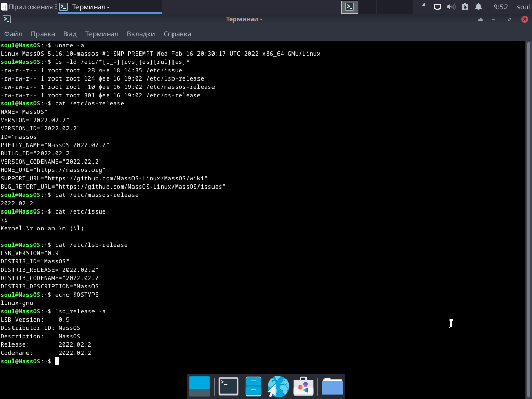Click the kernel version line "5.16.10-massos"
532x399 pixels.
tap(73, 54)
